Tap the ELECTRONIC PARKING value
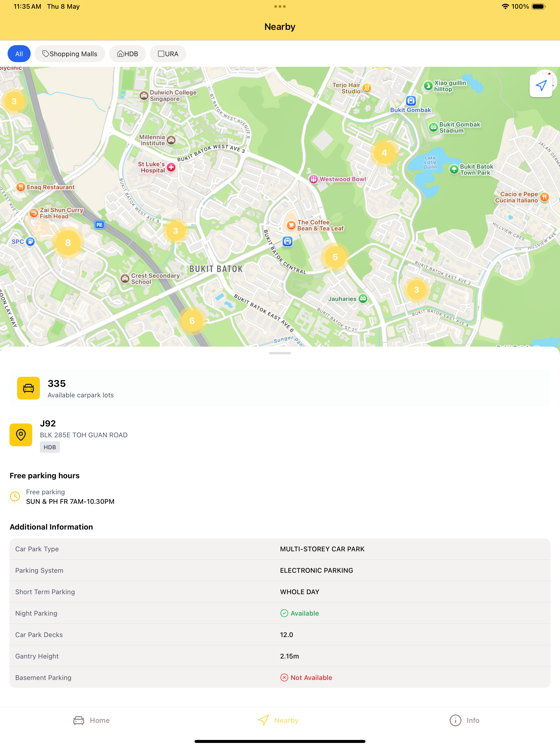 pos(317,570)
